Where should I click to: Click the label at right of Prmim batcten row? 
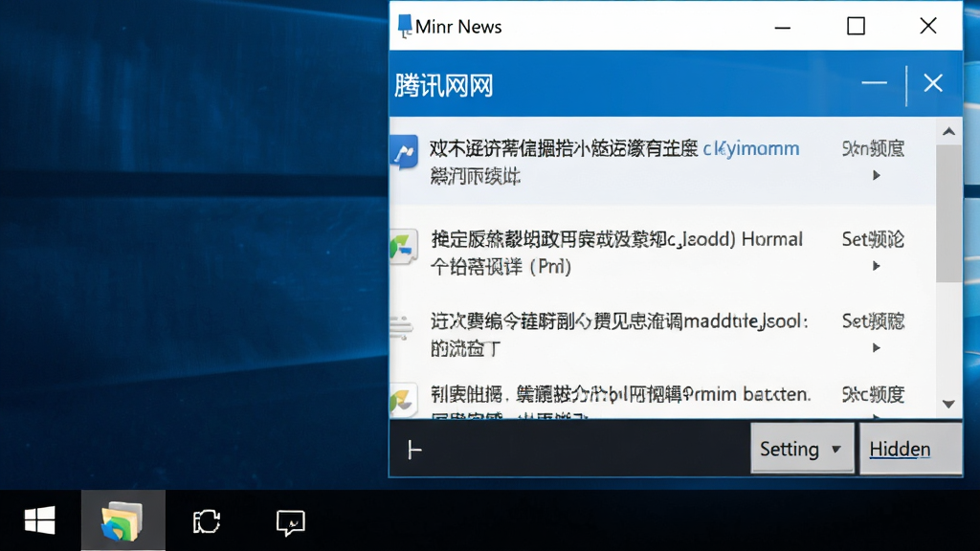point(873,394)
